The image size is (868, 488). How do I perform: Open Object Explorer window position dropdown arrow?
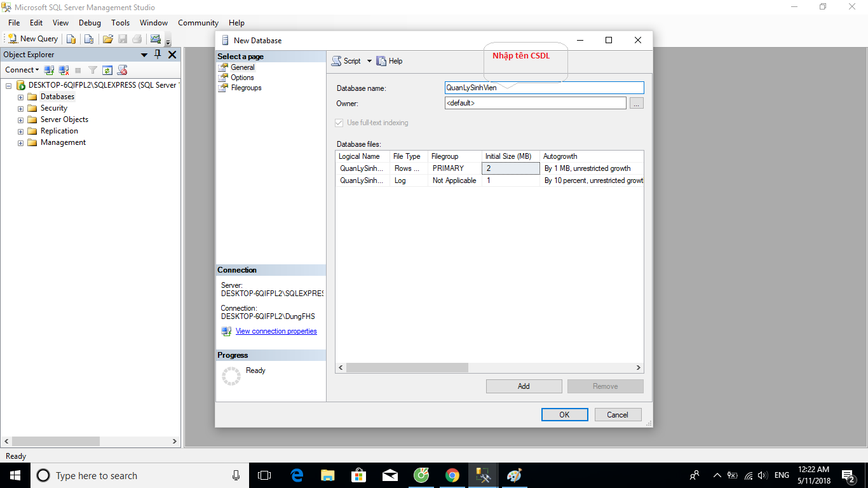144,55
